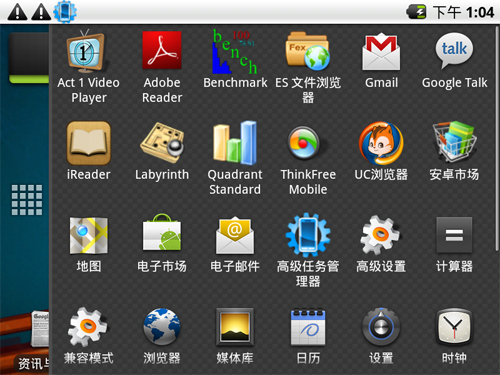
Task: Open 电子市场 Android Market
Action: point(162,243)
